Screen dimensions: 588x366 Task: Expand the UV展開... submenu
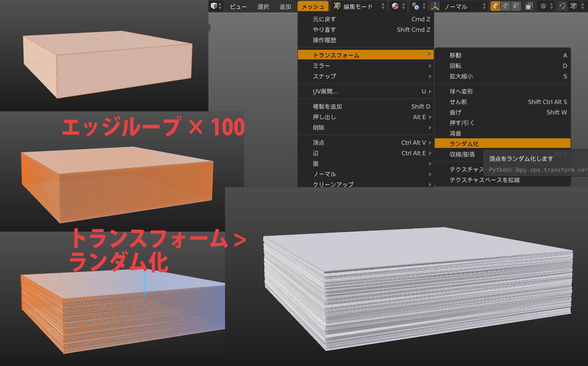tap(365, 91)
